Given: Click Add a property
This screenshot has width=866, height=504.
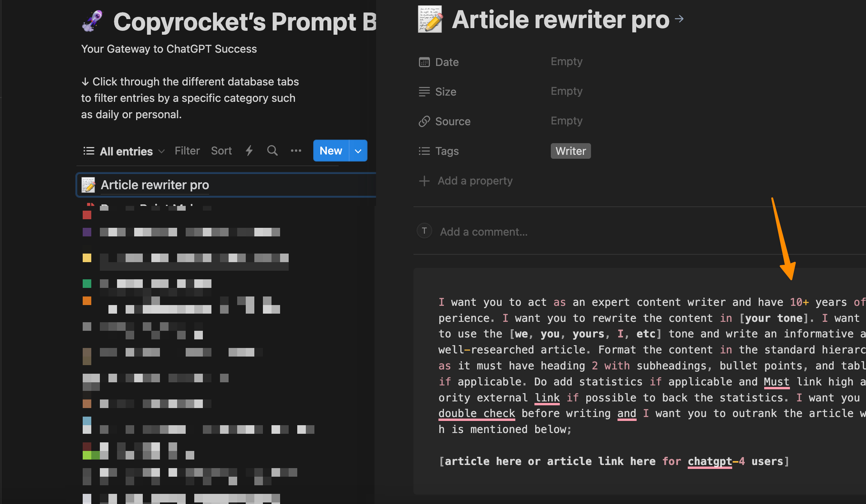Looking at the screenshot, I should (x=475, y=181).
